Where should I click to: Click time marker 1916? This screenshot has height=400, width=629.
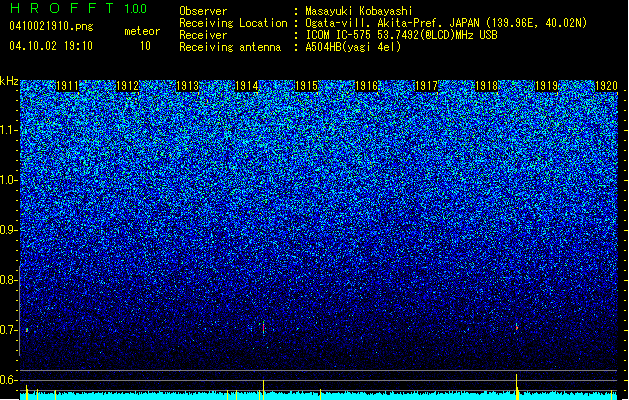point(367,86)
